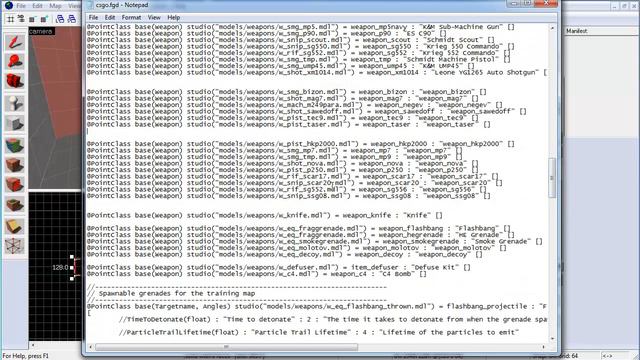Viewport: 640px width, 360px height.
Task: Click the 'weapon_negev' line in Notepad
Action: tap(295, 105)
